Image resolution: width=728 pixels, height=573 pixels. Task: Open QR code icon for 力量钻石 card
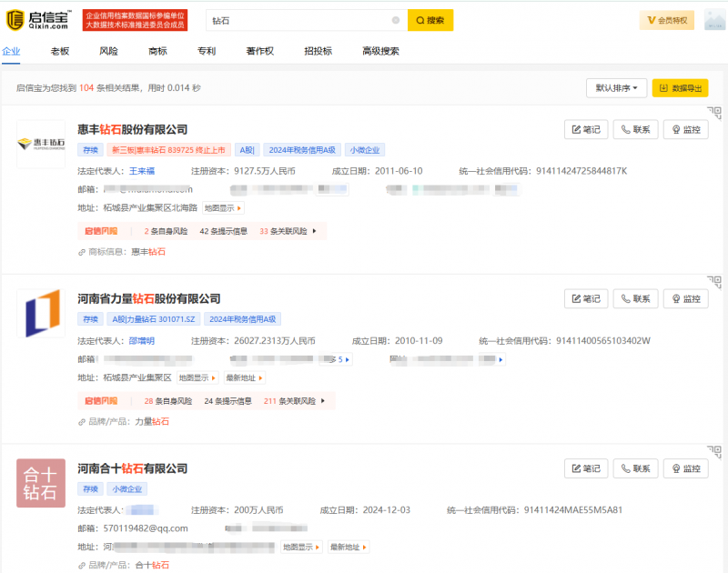click(x=715, y=282)
